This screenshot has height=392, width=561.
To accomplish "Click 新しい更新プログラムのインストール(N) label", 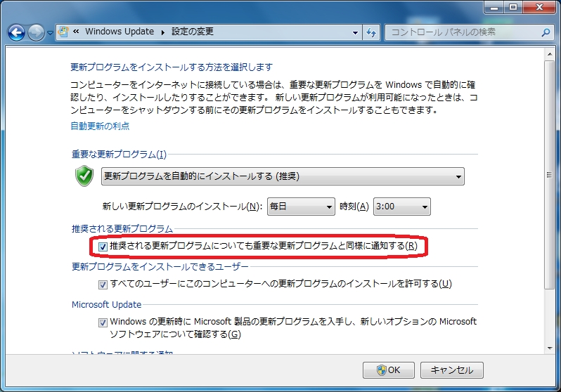I will coord(183,207).
